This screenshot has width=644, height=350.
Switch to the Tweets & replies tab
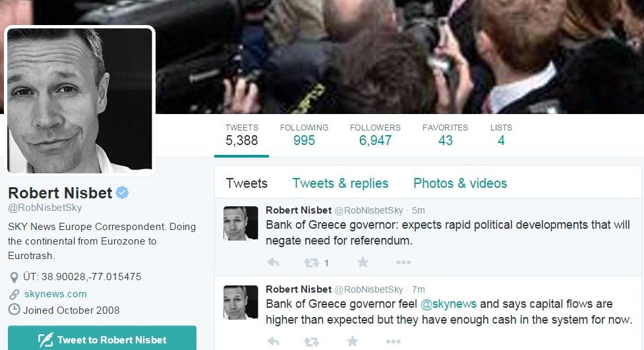tap(340, 183)
